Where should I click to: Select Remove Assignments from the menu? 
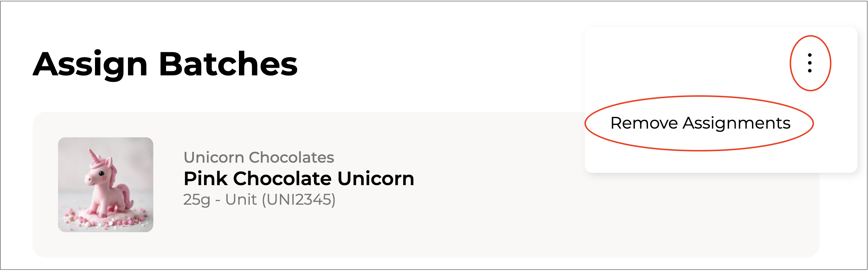(x=700, y=123)
